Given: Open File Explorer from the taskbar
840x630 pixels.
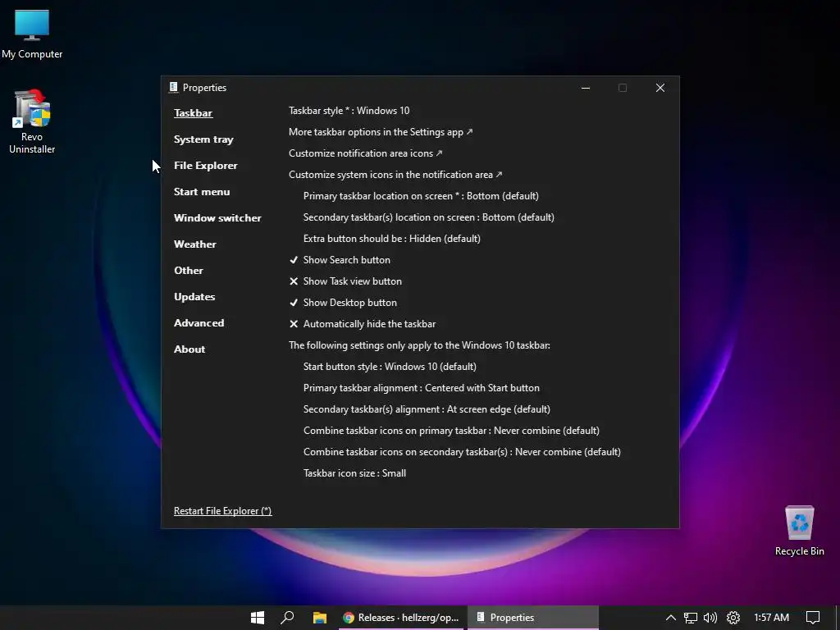Looking at the screenshot, I should pyautogui.click(x=320, y=618).
